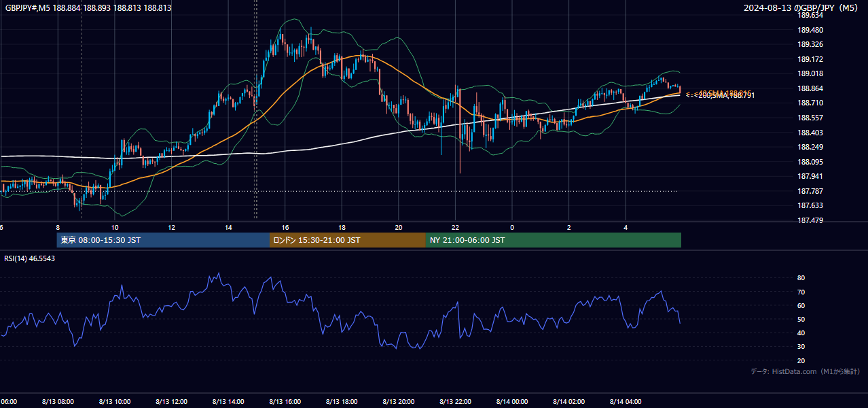Click RSI scale value 30
The height and width of the screenshot is (408, 868).
click(801, 347)
